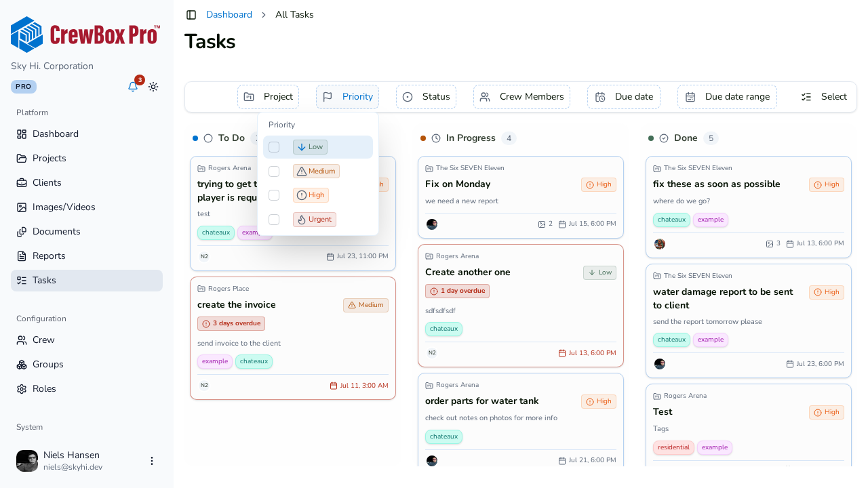Click the example tag on create the invoice
The image size is (868, 488).
(215, 362)
